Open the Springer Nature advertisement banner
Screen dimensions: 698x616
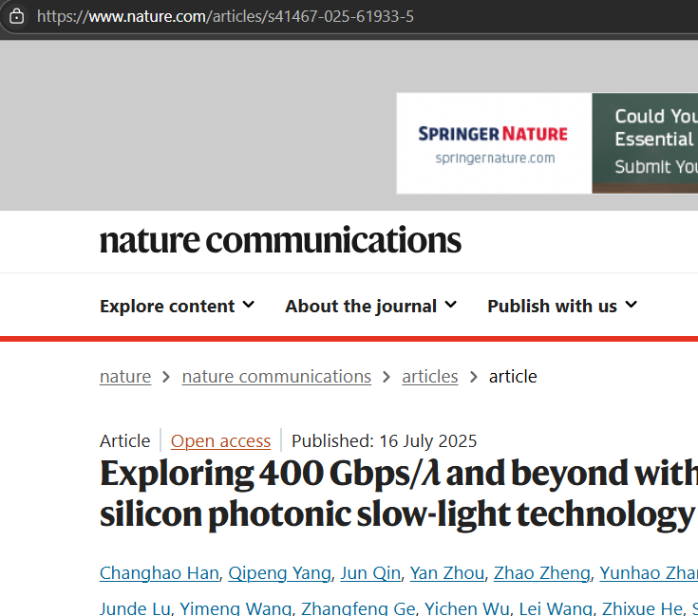(547, 143)
